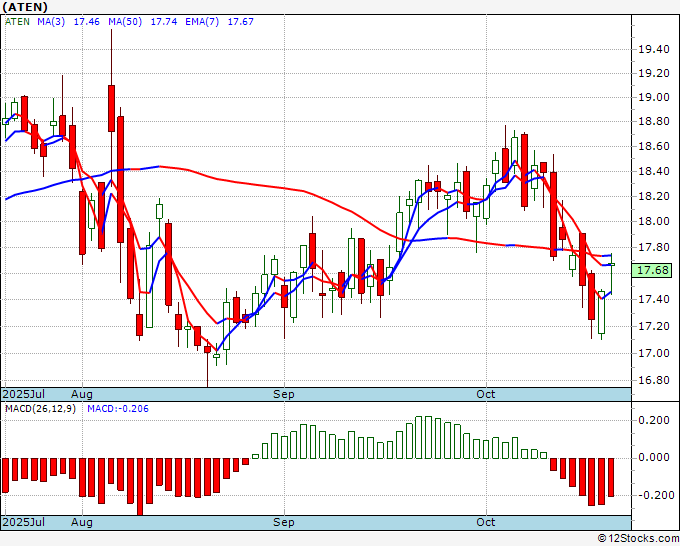Click the MACD:-0.206 value readout
Screen dimensions: 680x546
118,409
